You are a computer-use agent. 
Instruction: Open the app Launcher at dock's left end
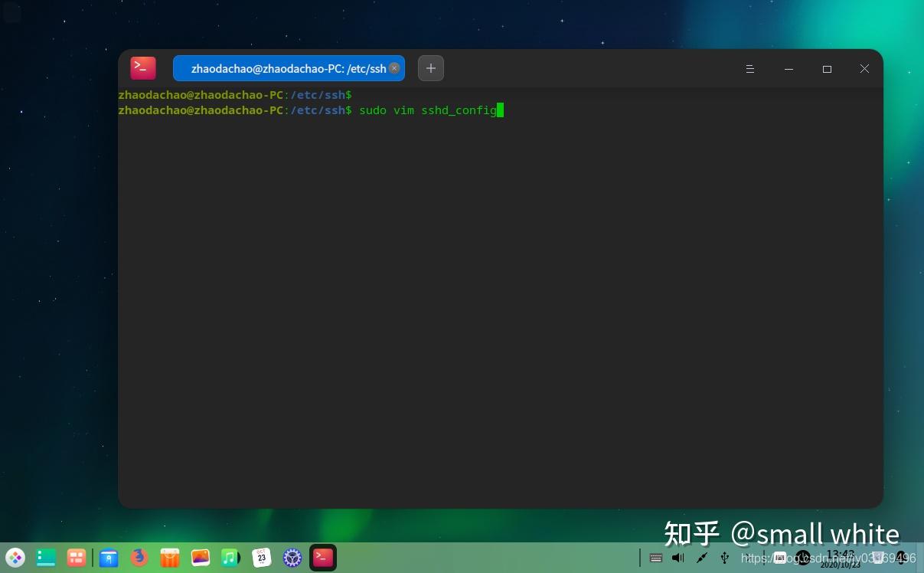coord(15,557)
